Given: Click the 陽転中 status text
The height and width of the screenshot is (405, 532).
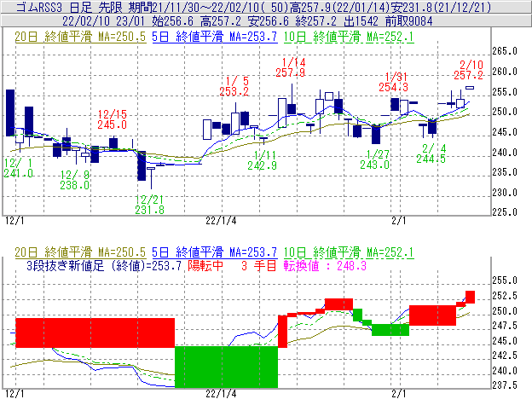Looking at the screenshot, I should point(205,266).
